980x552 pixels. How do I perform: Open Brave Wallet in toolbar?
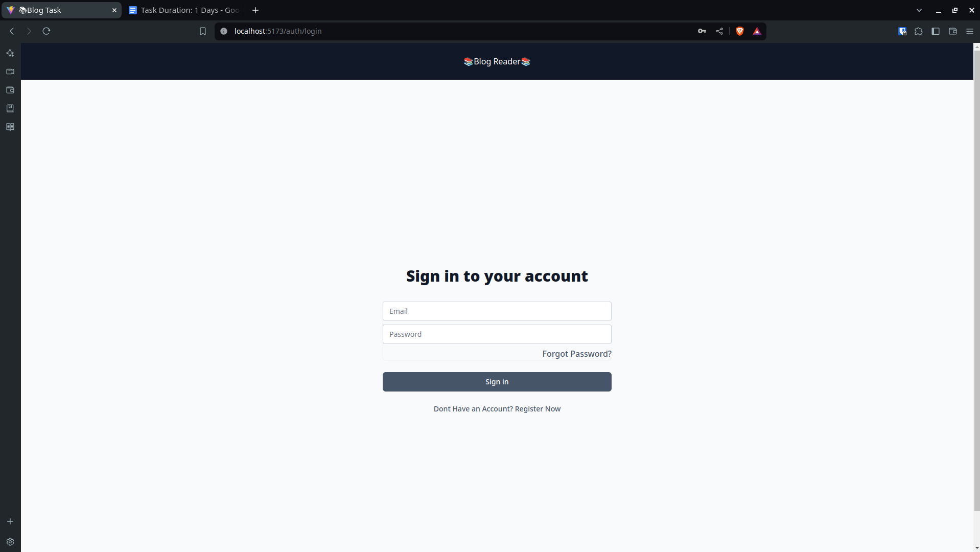952,31
